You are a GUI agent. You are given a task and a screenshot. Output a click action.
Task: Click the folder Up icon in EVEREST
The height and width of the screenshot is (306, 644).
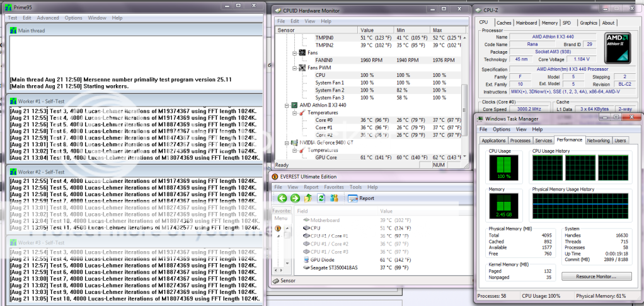click(x=308, y=198)
